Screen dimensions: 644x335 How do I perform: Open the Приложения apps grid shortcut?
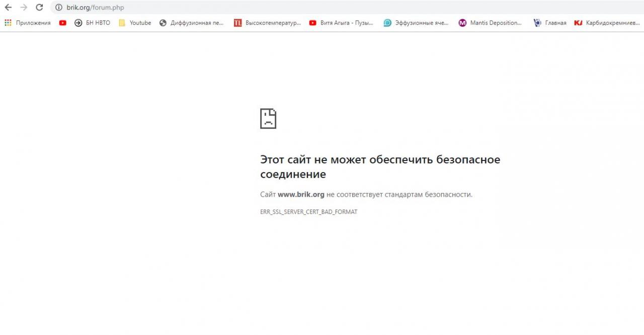point(28,23)
